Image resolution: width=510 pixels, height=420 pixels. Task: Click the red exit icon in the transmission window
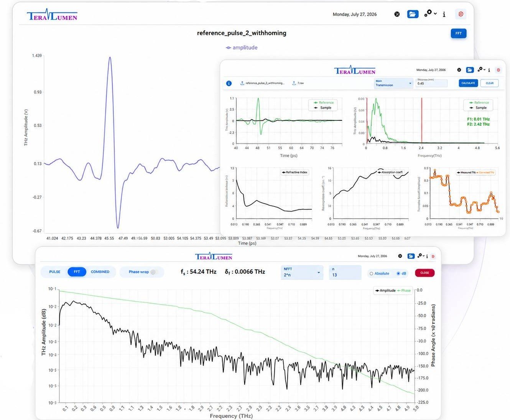coord(498,70)
